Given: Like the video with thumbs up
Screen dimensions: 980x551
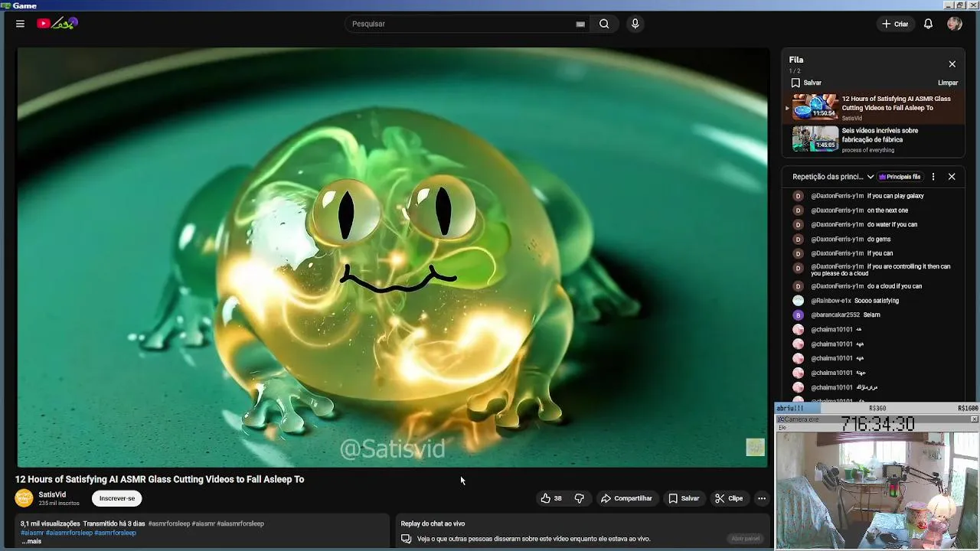Looking at the screenshot, I should click(x=551, y=498).
